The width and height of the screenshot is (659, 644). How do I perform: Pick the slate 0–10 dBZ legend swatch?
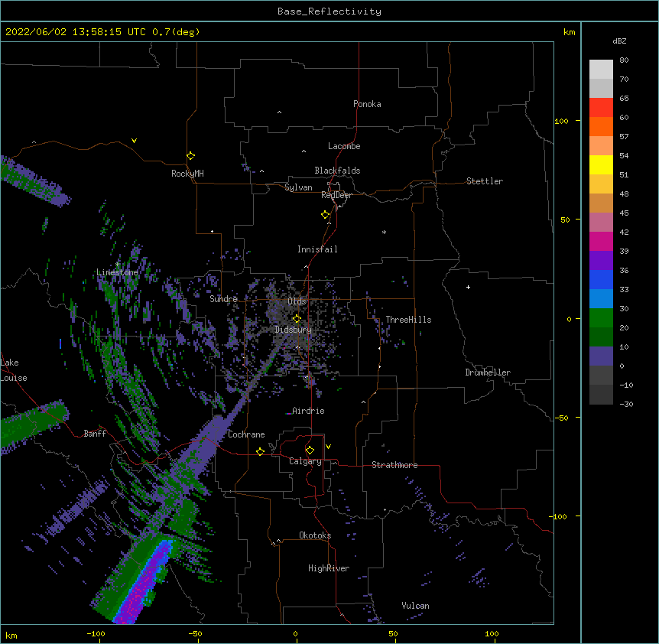click(x=601, y=356)
